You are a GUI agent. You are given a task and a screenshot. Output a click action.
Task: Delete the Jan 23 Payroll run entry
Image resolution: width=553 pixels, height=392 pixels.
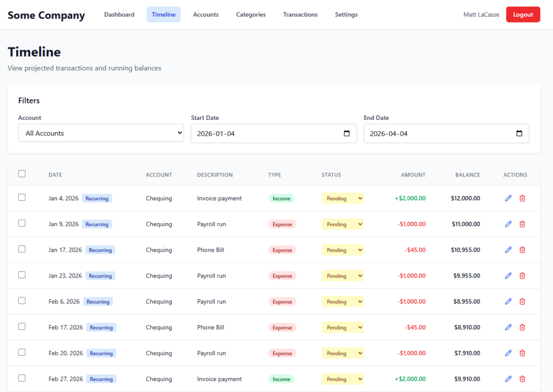522,276
